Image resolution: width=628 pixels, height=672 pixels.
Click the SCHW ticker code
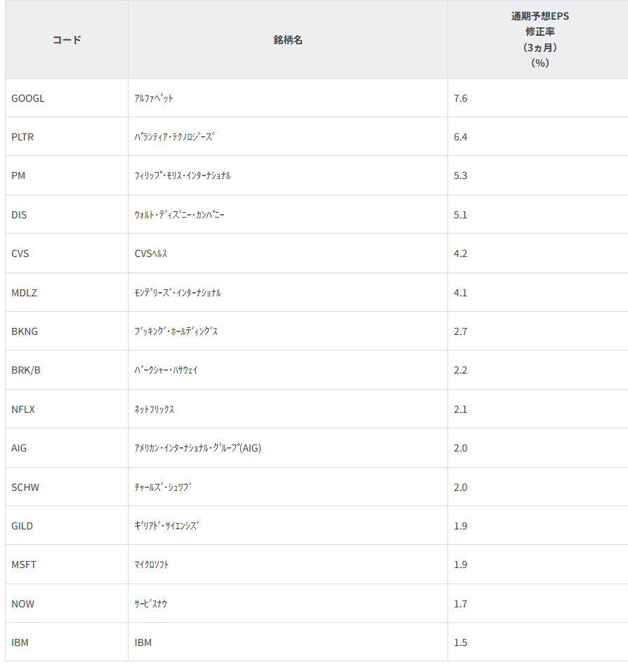pyautogui.click(x=25, y=487)
